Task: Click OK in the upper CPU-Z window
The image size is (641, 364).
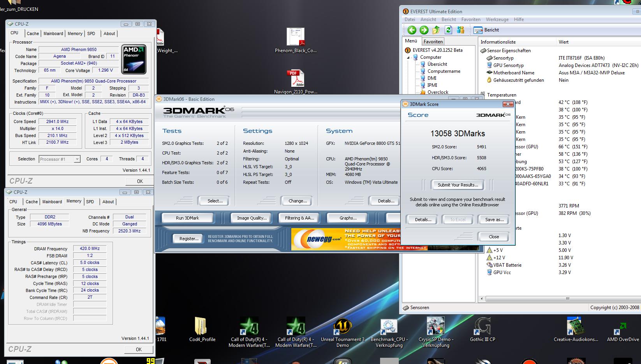Action: click(x=140, y=181)
